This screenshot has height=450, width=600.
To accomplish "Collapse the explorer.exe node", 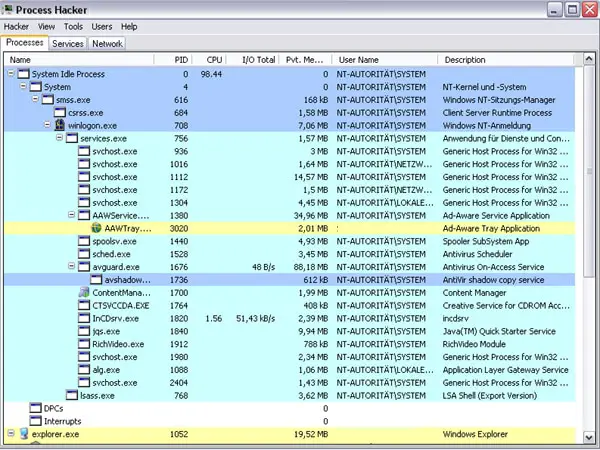I will pos(11,434).
